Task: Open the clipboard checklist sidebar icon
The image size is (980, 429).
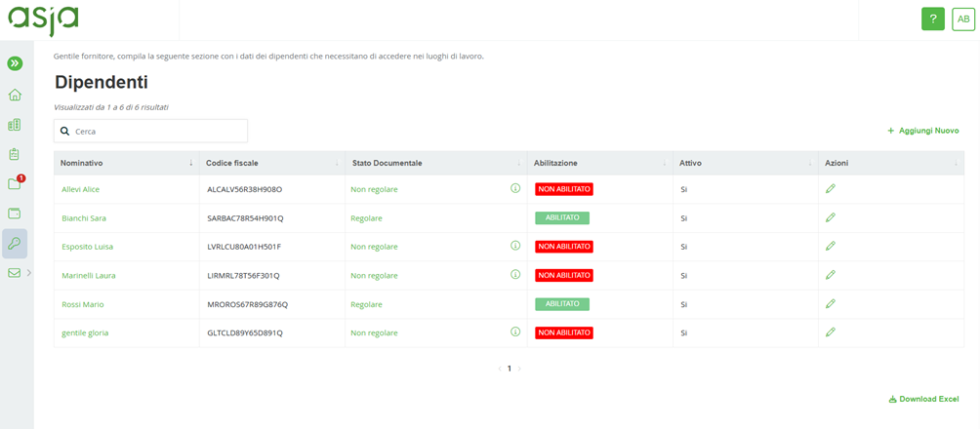Action: point(15,154)
